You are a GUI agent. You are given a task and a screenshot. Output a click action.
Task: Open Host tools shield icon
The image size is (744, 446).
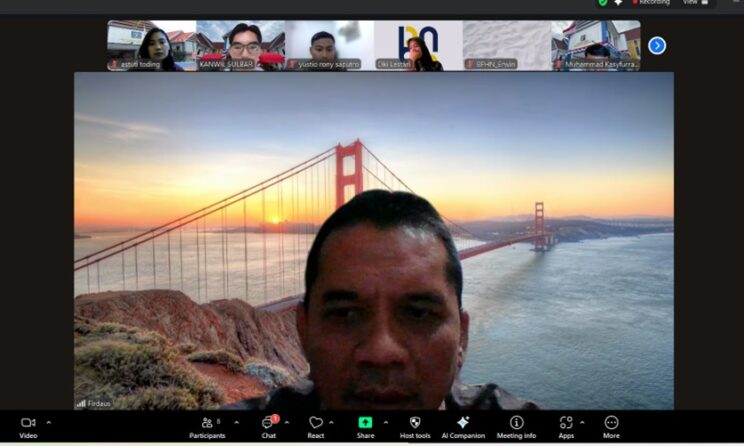(415, 424)
